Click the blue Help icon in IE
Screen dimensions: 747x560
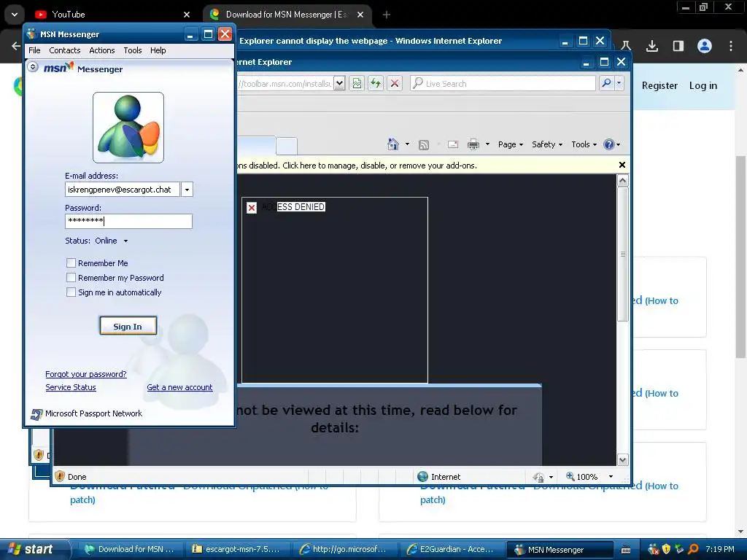tap(609, 144)
